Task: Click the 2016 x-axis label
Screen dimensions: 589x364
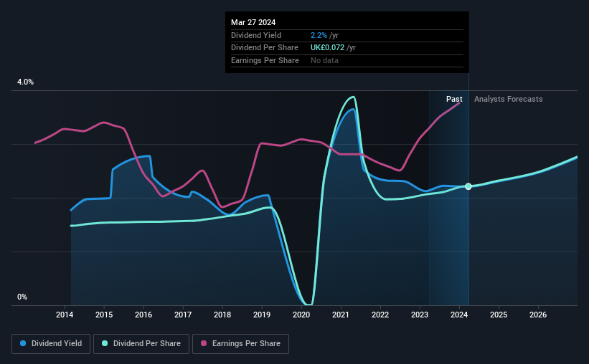Action: 143,315
